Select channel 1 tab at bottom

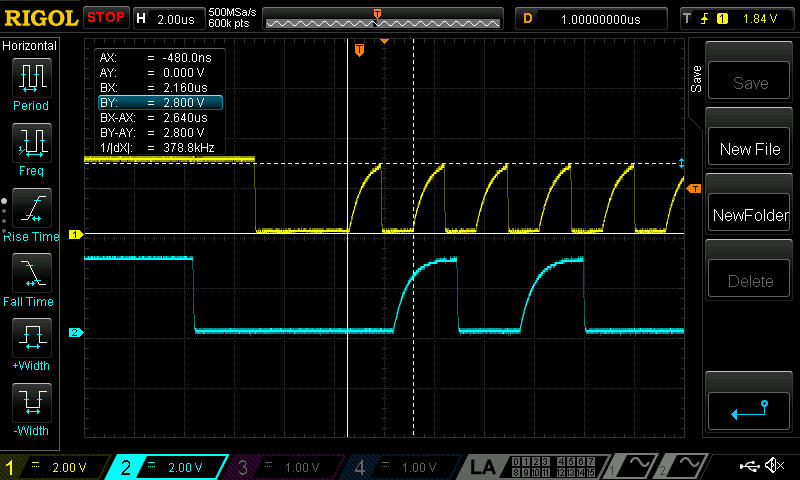54,467
